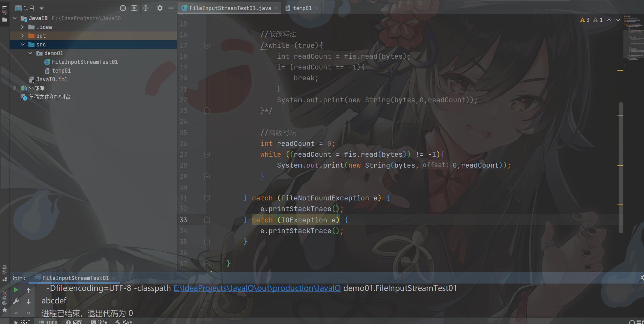Open the TODO tool window
Image resolution: width=644 pixels, height=324 pixels.
click(x=49, y=322)
